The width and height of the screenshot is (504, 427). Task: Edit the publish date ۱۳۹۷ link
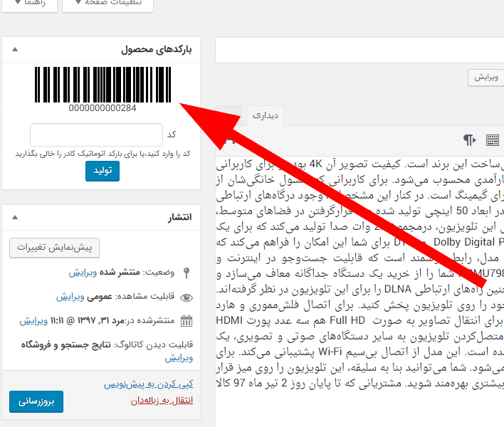pyautogui.click(x=33, y=321)
